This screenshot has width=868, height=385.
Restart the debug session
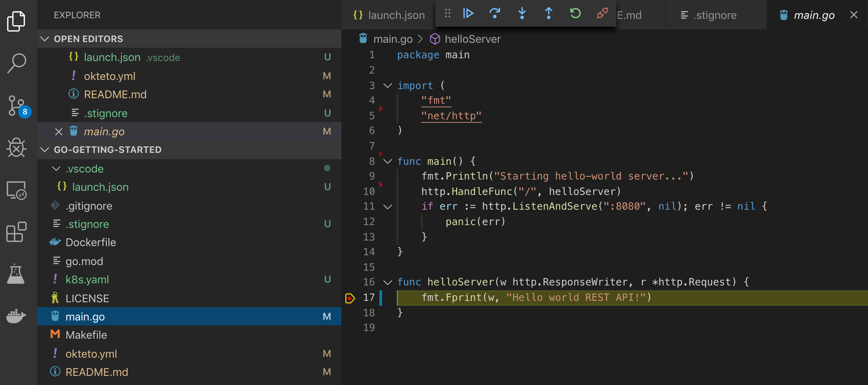point(575,14)
